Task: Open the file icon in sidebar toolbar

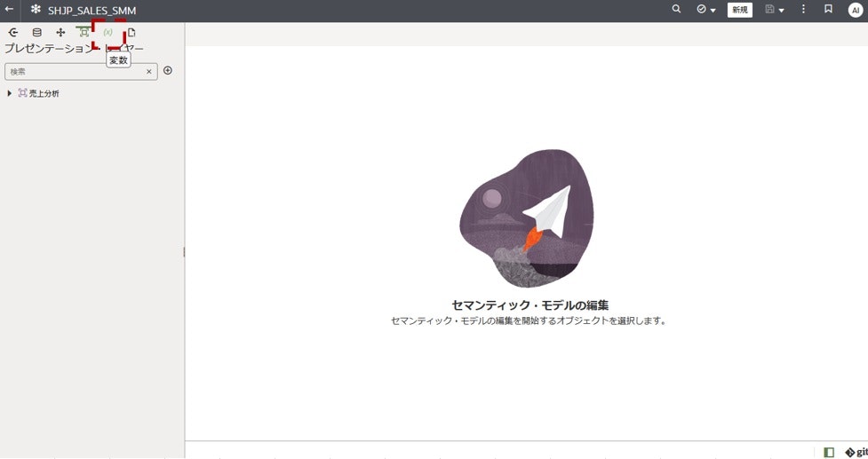Action: point(131,33)
